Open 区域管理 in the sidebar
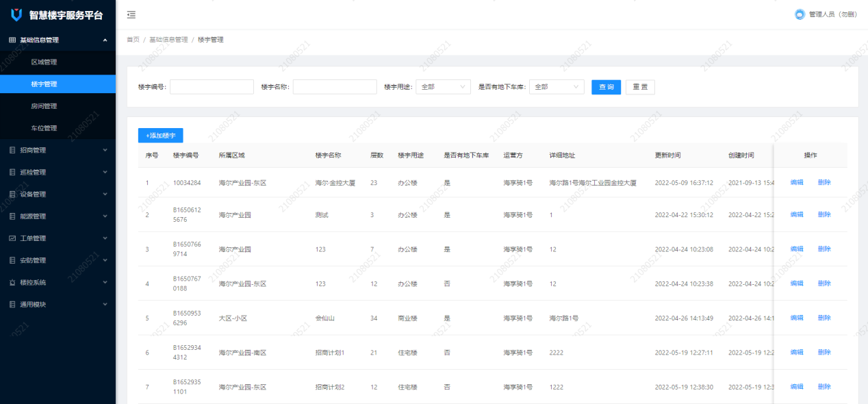The image size is (868, 404). pyautogui.click(x=44, y=62)
